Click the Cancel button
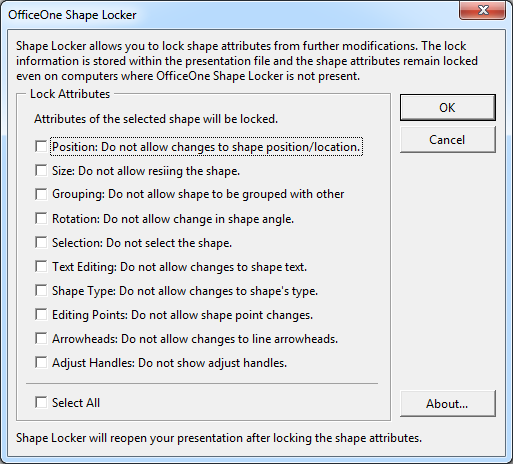This screenshot has height=464, width=513. coord(448,139)
